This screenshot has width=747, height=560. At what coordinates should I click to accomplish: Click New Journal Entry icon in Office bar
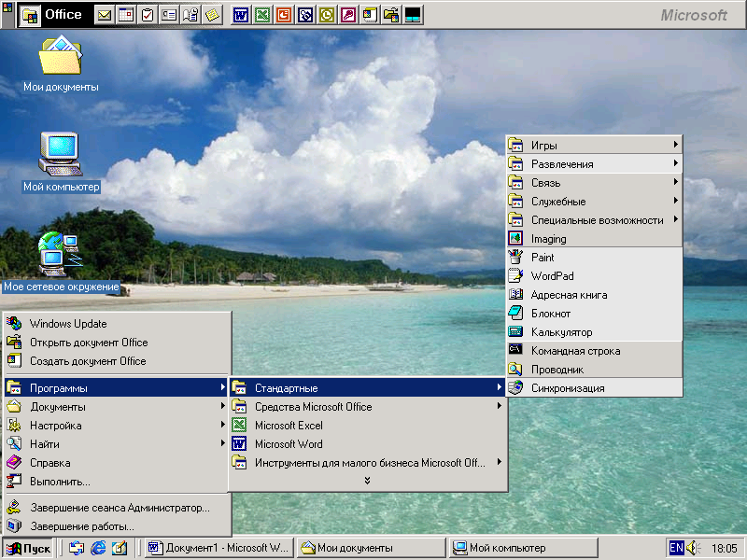coord(190,15)
